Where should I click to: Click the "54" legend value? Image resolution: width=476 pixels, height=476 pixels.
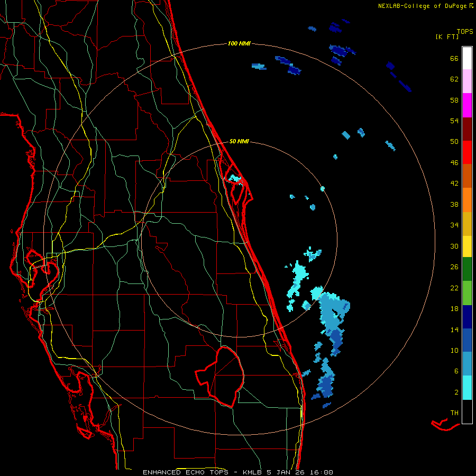(x=454, y=121)
